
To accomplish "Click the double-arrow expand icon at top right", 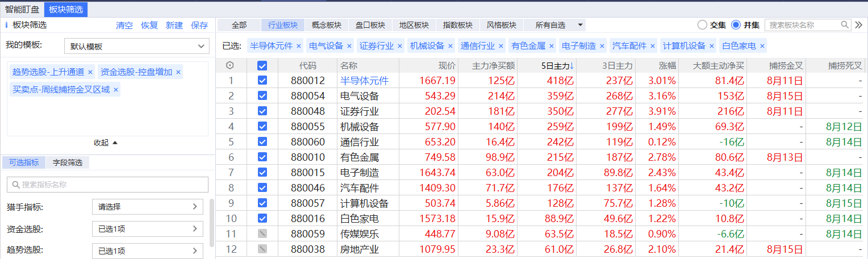I will (x=858, y=25).
